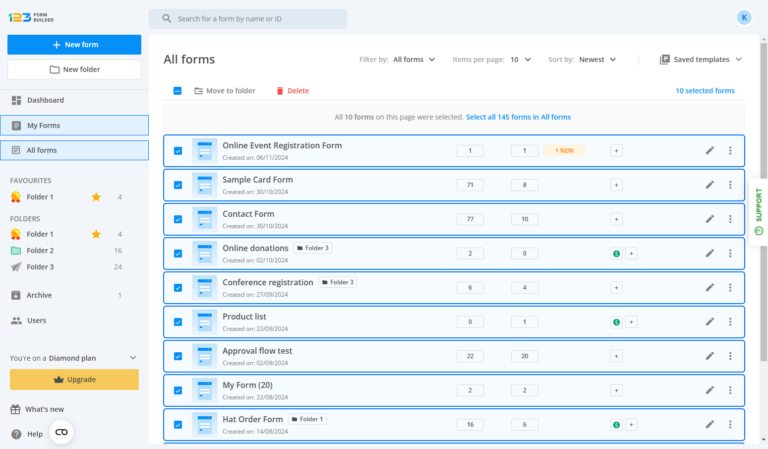Open three-dot menu for Approval flow test
The image size is (768, 449).
pos(730,356)
